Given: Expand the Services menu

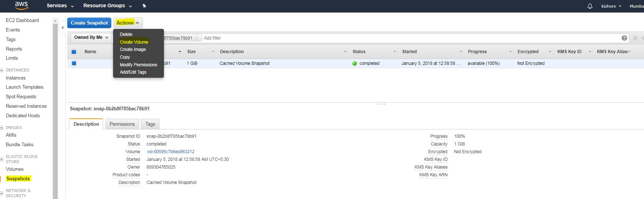Looking at the screenshot, I should pyautogui.click(x=60, y=6).
